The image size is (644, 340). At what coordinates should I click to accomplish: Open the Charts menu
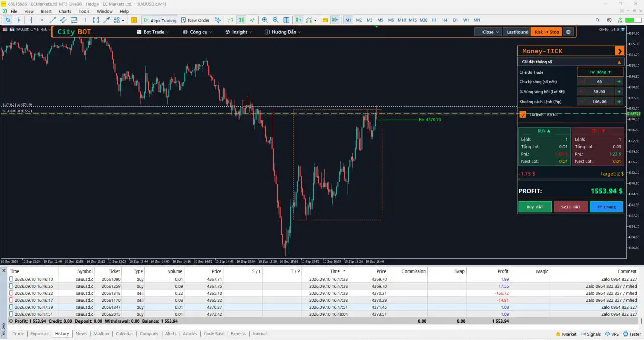point(65,11)
